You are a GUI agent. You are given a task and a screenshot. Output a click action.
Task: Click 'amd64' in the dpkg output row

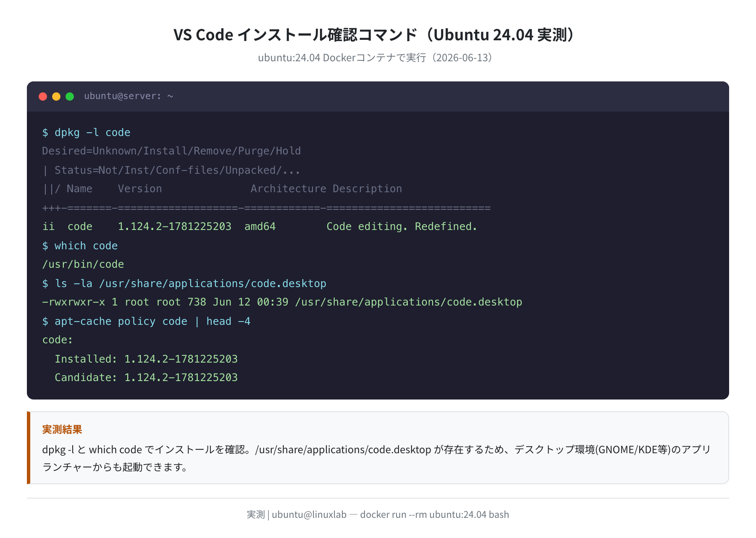(x=260, y=227)
